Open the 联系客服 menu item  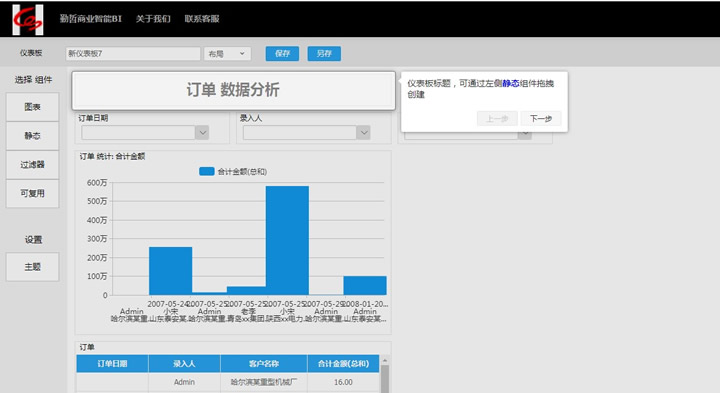point(202,19)
